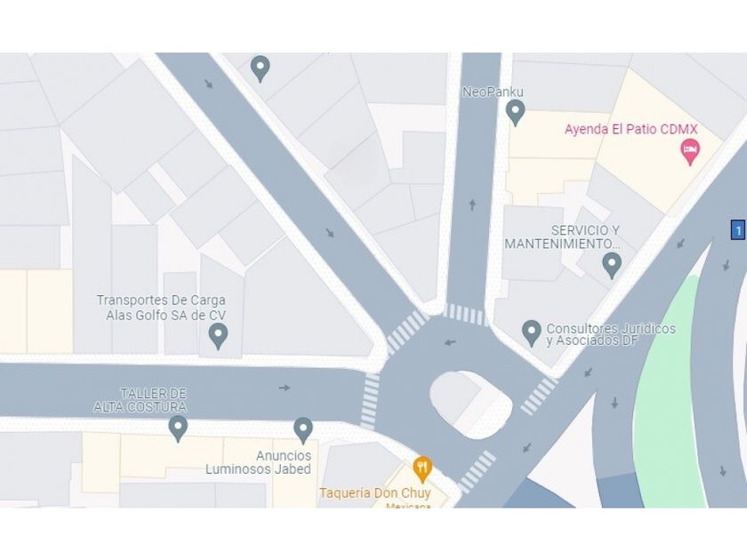Click the Anuncios Luminosos Jabed text label

(258, 462)
